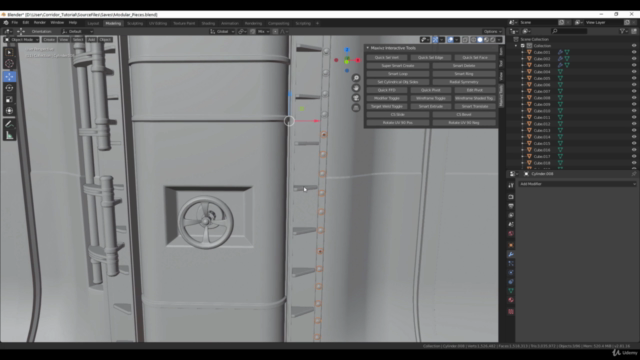The image size is (640, 360).
Task: Click the Radial Symmetry button
Action: pyautogui.click(x=464, y=82)
